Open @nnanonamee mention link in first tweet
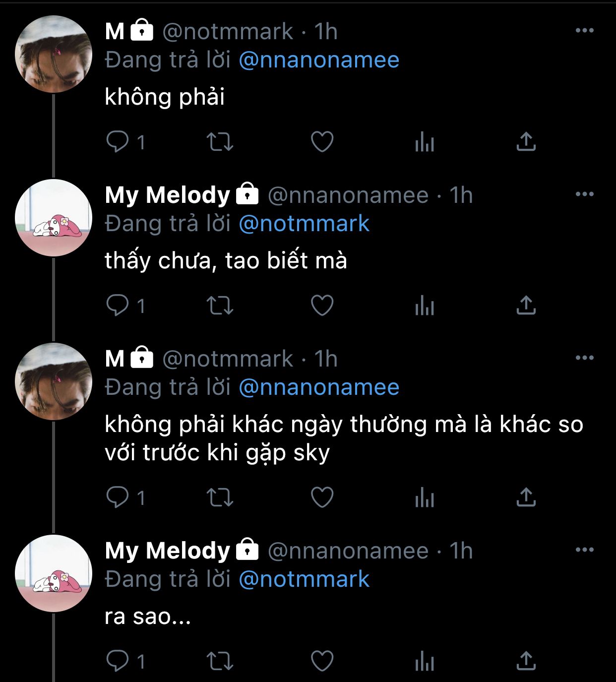 [x=319, y=60]
